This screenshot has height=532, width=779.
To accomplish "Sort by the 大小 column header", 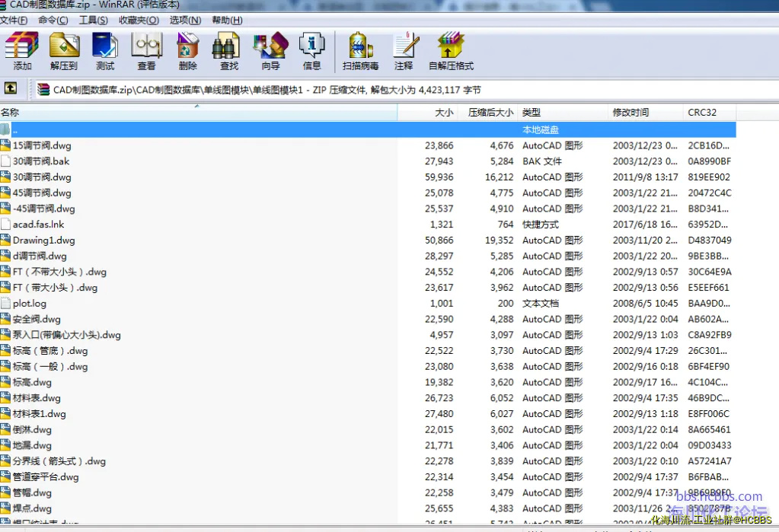I will pyautogui.click(x=427, y=113).
